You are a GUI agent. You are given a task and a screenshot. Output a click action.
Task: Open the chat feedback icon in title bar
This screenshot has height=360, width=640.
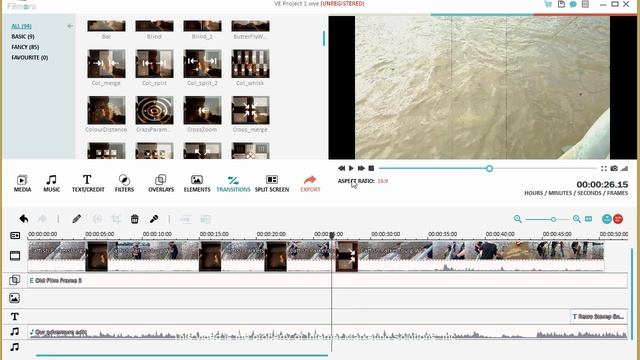pos(573,4)
